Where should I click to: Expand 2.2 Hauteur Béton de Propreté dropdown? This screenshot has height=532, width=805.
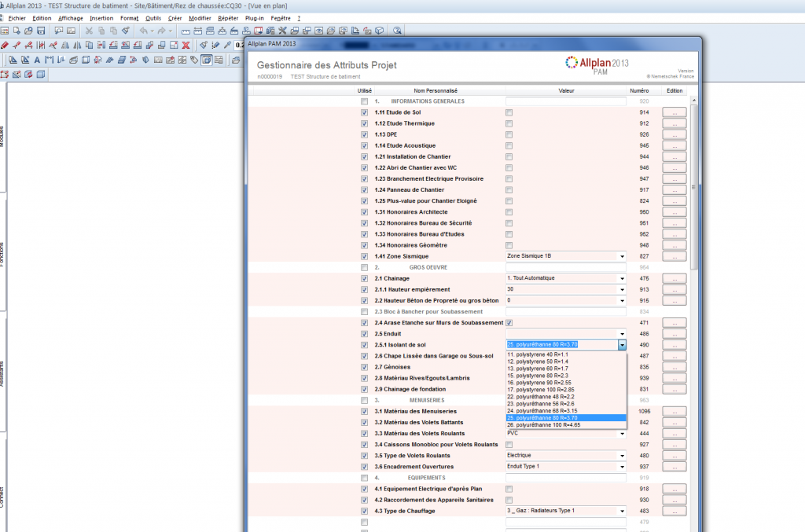tap(622, 301)
